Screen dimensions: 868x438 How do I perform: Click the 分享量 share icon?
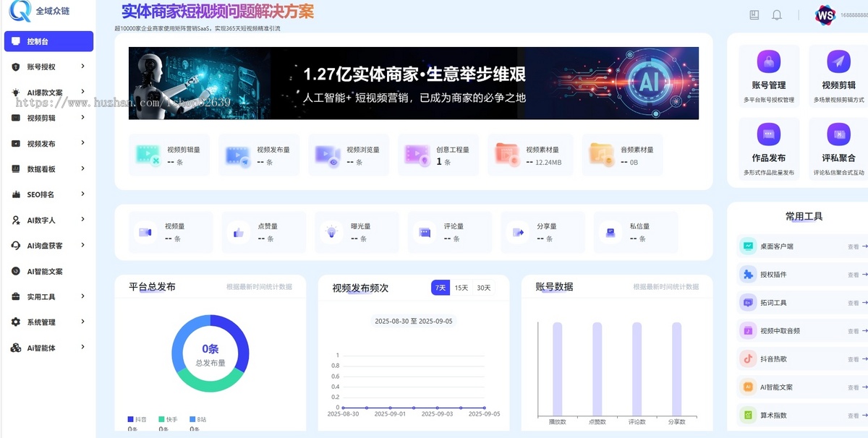(x=518, y=232)
